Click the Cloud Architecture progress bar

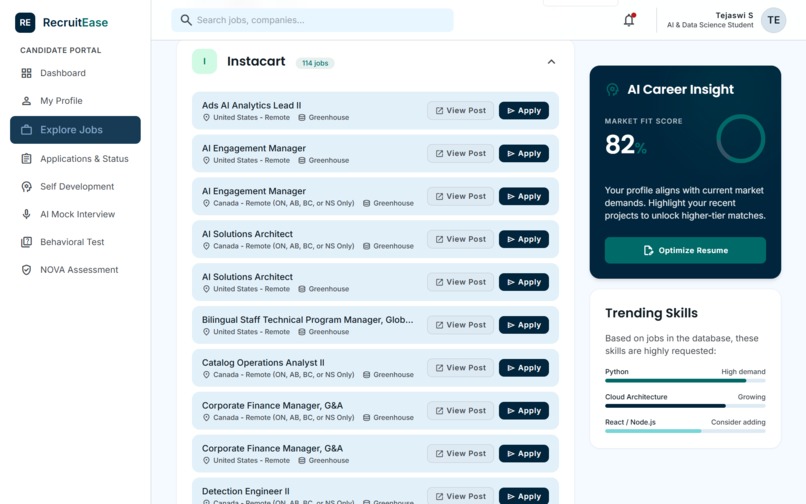[x=685, y=406]
